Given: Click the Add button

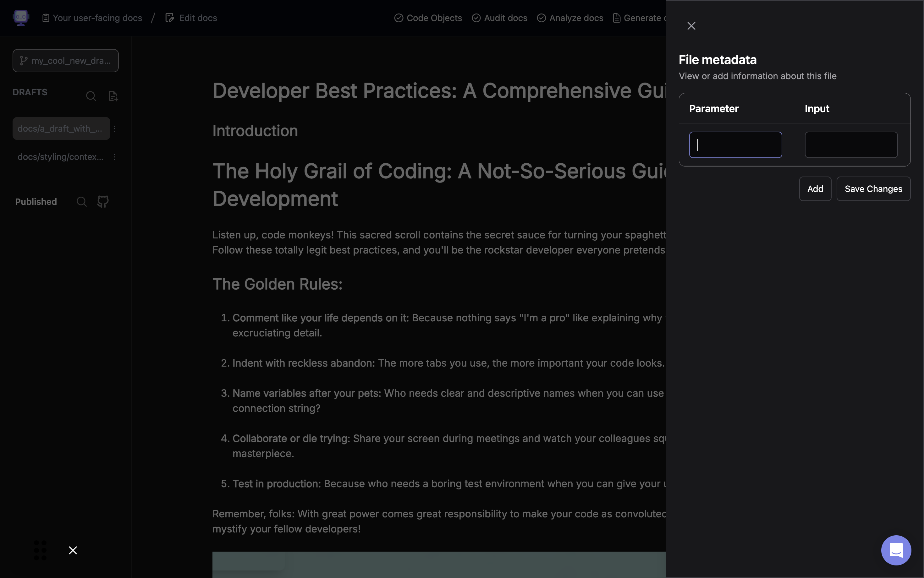Looking at the screenshot, I should 815,189.
